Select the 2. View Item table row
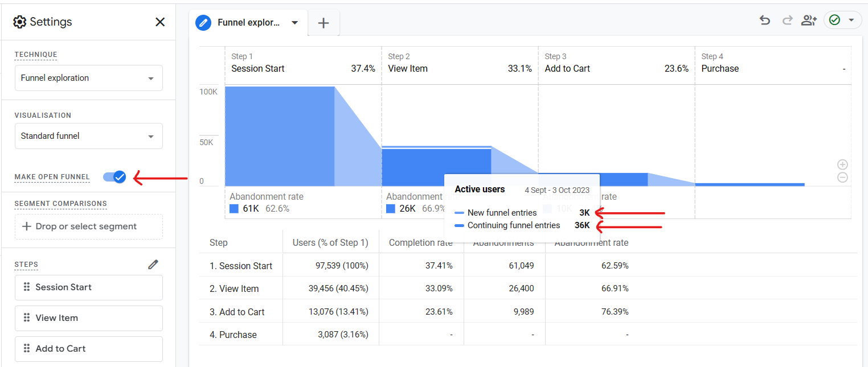The width and height of the screenshot is (868, 367). pyautogui.click(x=528, y=288)
